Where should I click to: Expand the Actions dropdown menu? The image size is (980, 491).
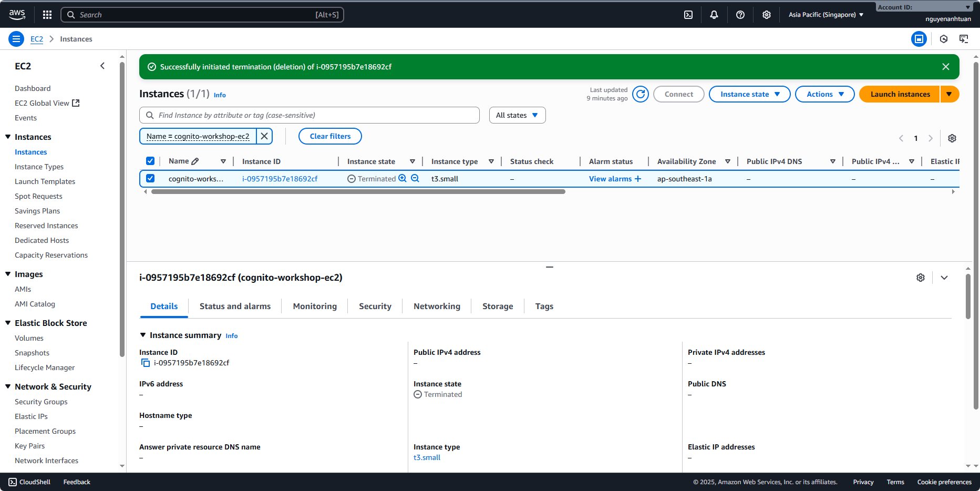pos(824,95)
